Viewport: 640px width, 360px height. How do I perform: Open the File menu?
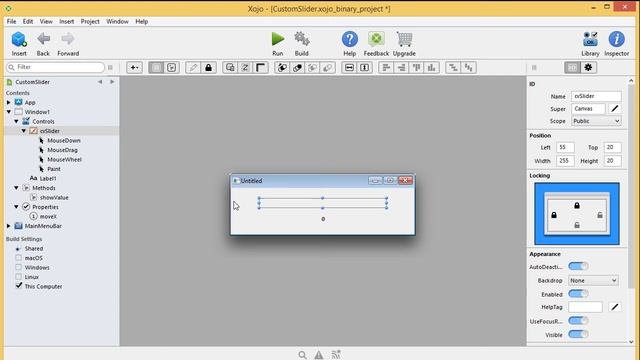point(11,21)
